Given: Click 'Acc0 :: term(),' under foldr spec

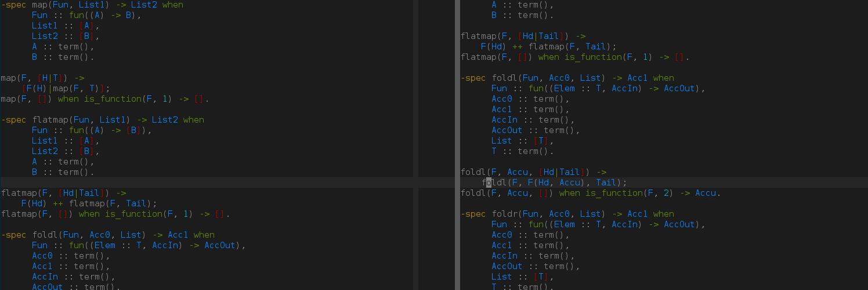Looking at the screenshot, I should point(531,235).
